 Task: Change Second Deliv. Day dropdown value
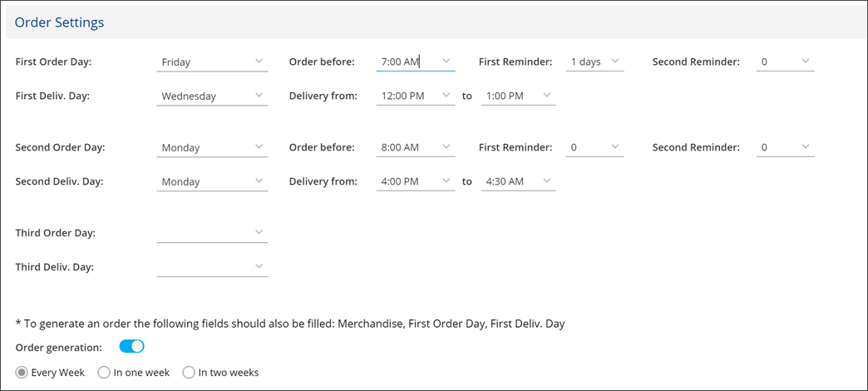(213, 181)
